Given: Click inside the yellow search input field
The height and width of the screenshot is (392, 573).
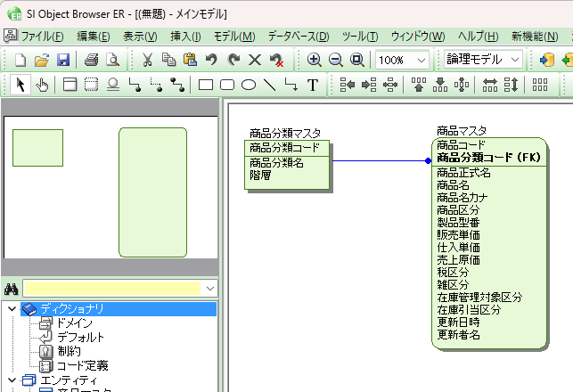Looking at the screenshot, I should coord(112,289).
